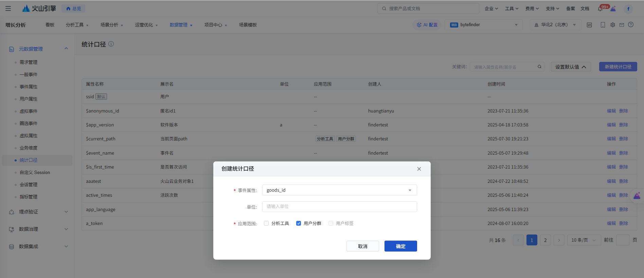Click the 确定 button
This screenshot has height=278, width=644.
point(400,246)
